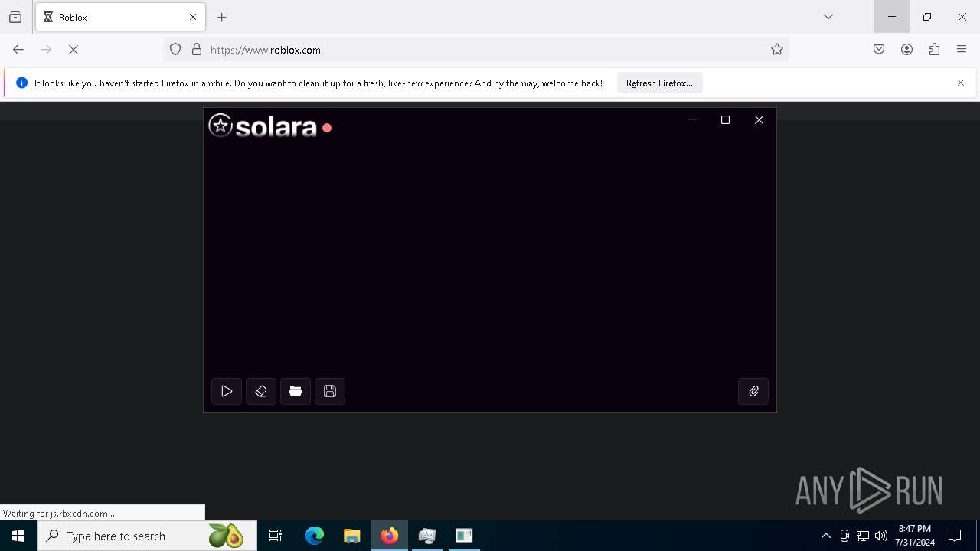Click the Refresh Firefox... button

(659, 83)
